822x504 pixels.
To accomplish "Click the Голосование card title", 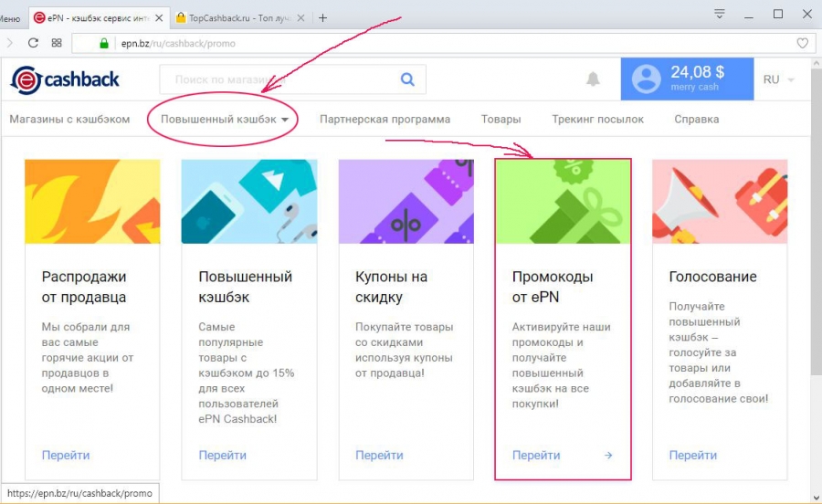I will click(712, 277).
